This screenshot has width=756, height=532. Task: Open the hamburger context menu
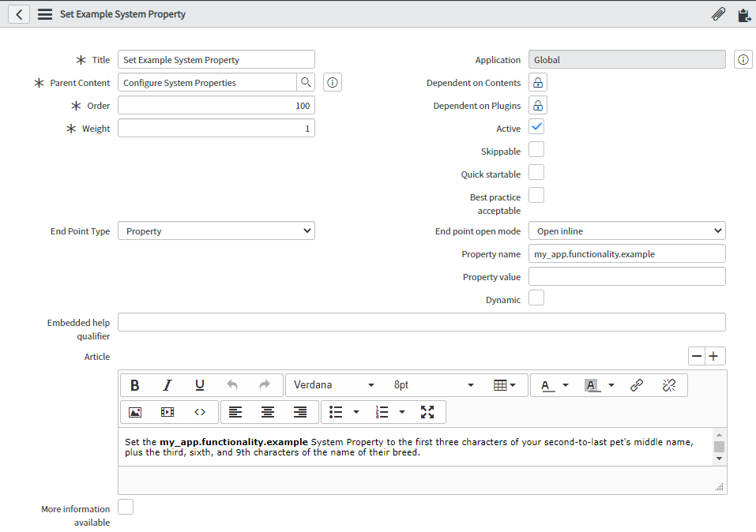point(45,14)
